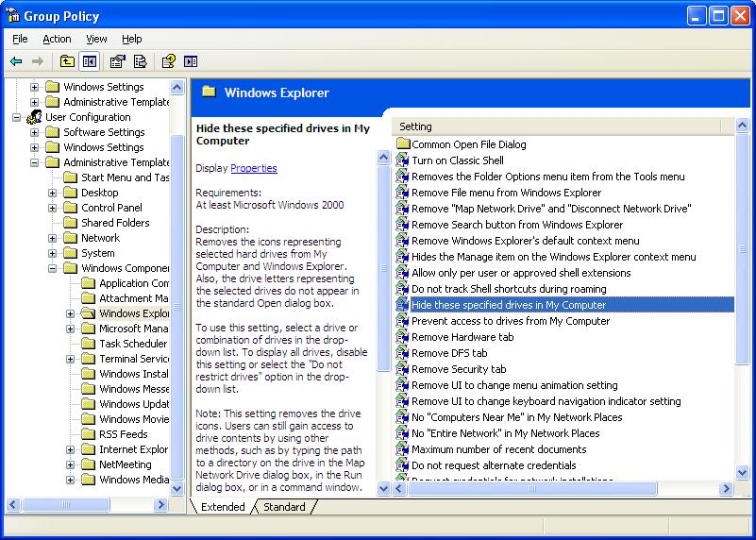Click settings list horizontal scroll right arrow
Screen dimensions: 756x540
point(726,488)
